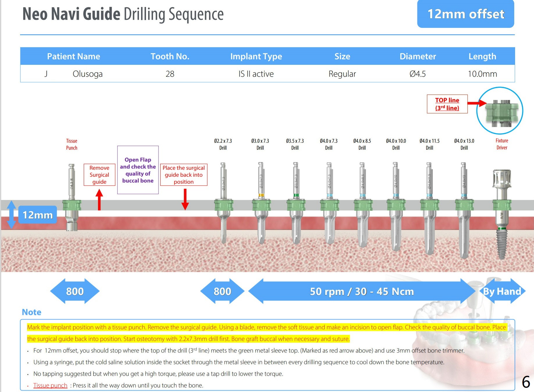Click the 50 rpm / 30 - 45 Ncm arrow

[362, 291]
